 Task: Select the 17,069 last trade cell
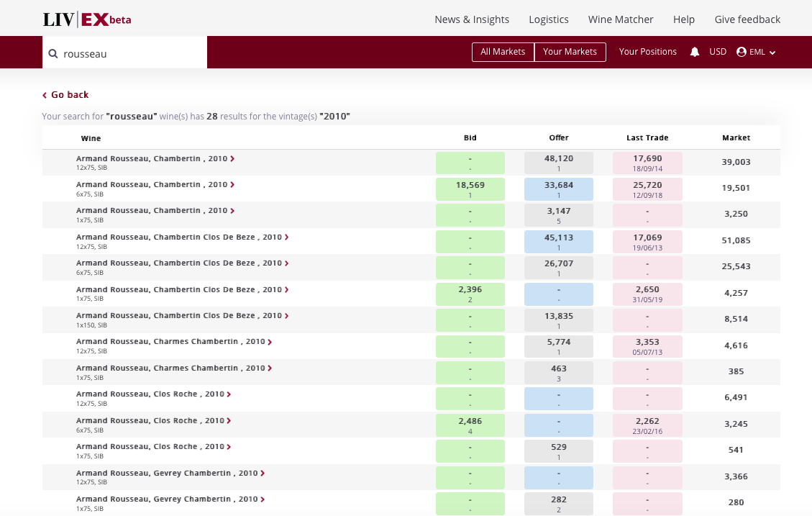647,241
